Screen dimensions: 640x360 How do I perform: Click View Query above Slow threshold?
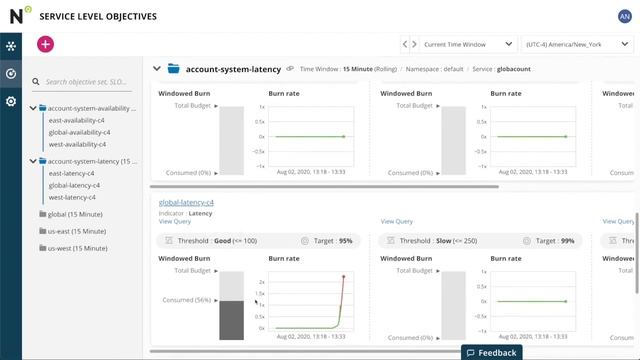[396, 221]
